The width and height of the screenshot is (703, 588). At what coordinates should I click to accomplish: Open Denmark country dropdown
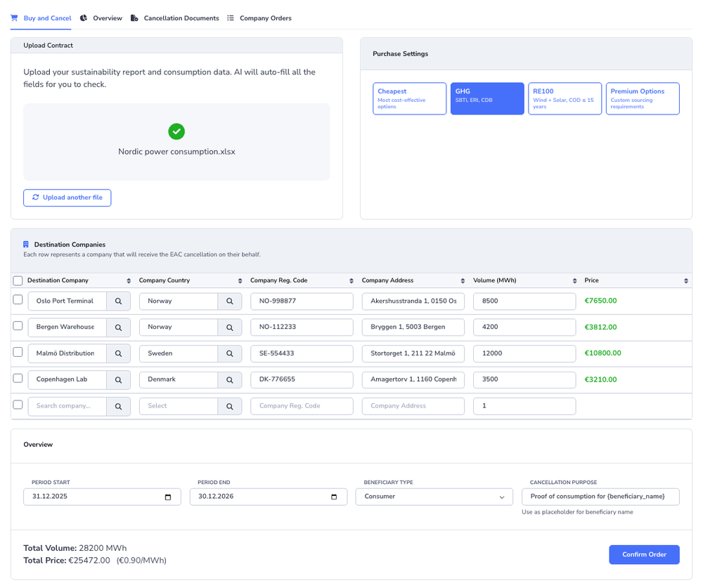pyautogui.click(x=179, y=380)
